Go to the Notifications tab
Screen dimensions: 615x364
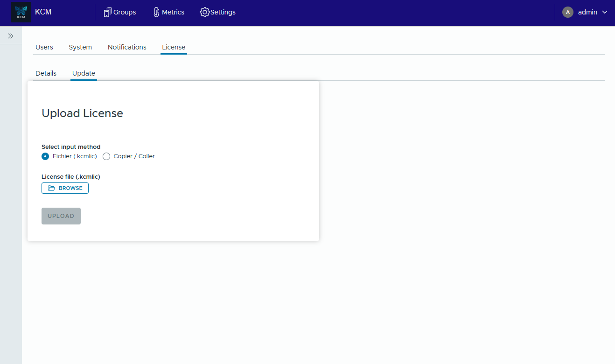click(x=127, y=47)
